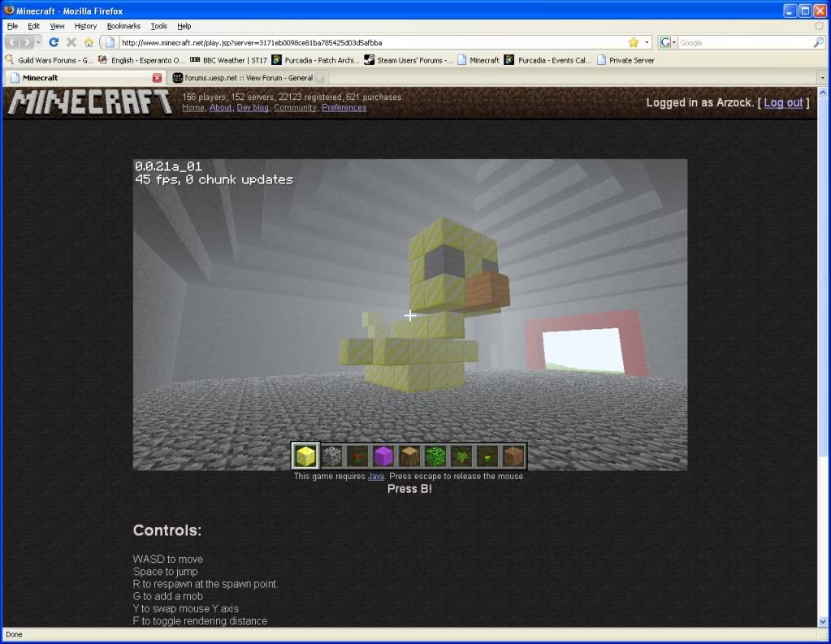Click the "Done" status bar text
The height and width of the screenshot is (644, 831).
pyautogui.click(x=14, y=634)
